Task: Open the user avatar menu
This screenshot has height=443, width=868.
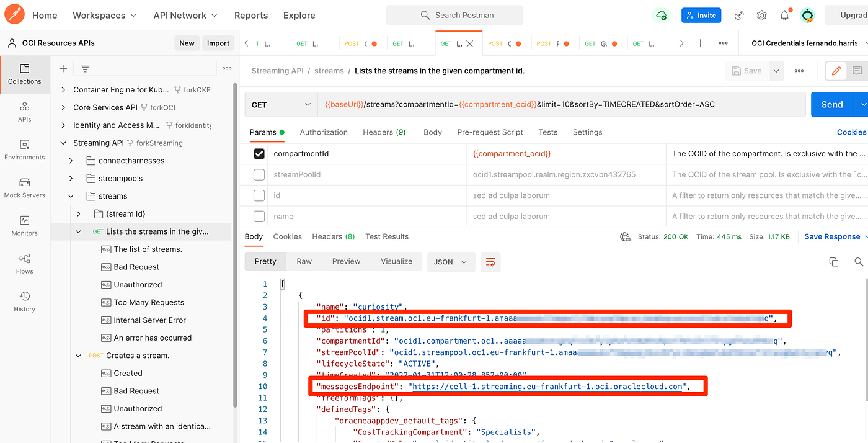Action: click(x=807, y=15)
